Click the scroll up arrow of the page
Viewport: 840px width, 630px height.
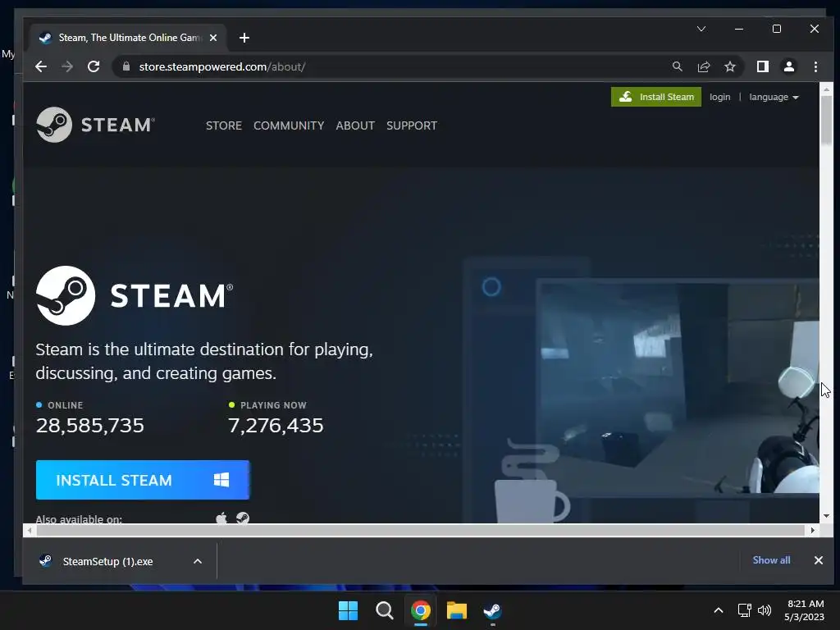[826, 89]
